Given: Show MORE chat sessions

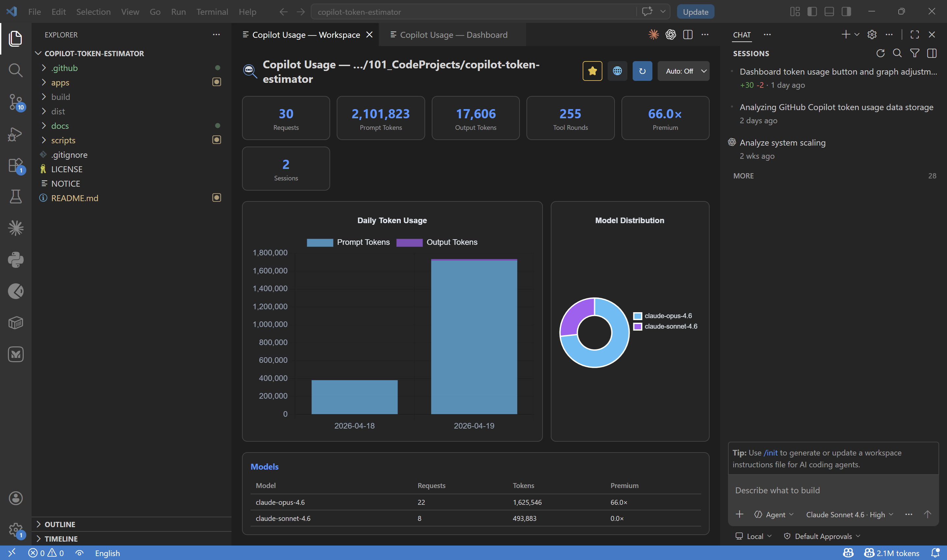Looking at the screenshot, I should click(834, 176).
